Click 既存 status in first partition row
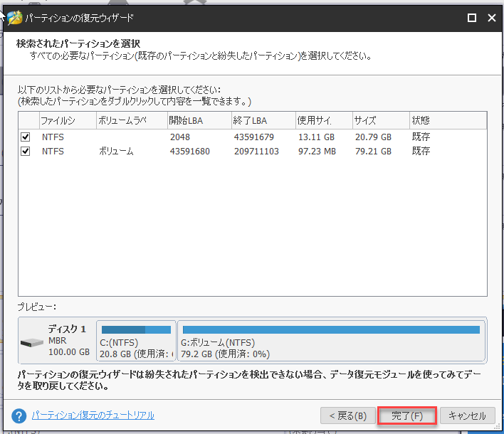Viewport: 504px width, 434px height. point(421,137)
